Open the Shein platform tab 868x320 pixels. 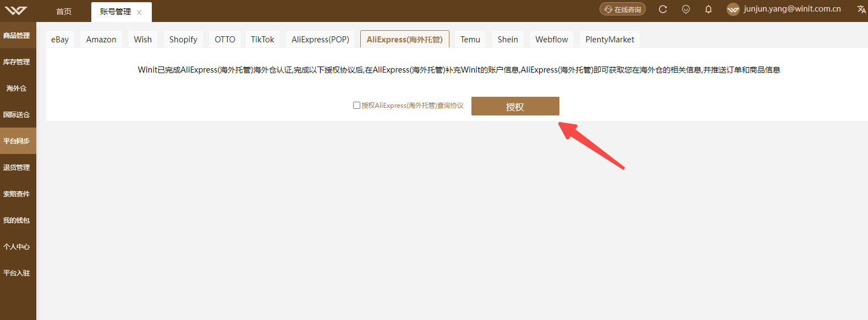(508, 40)
